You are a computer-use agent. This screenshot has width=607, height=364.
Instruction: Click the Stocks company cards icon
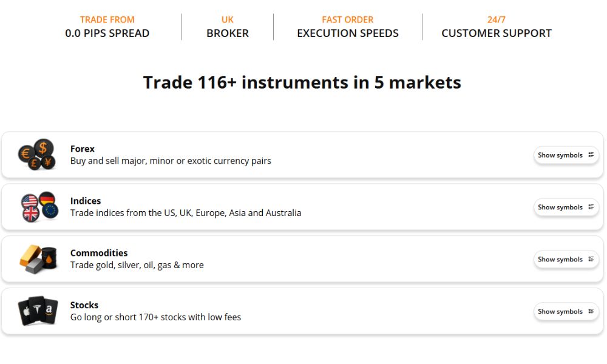pyautogui.click(x=38, y=311)
